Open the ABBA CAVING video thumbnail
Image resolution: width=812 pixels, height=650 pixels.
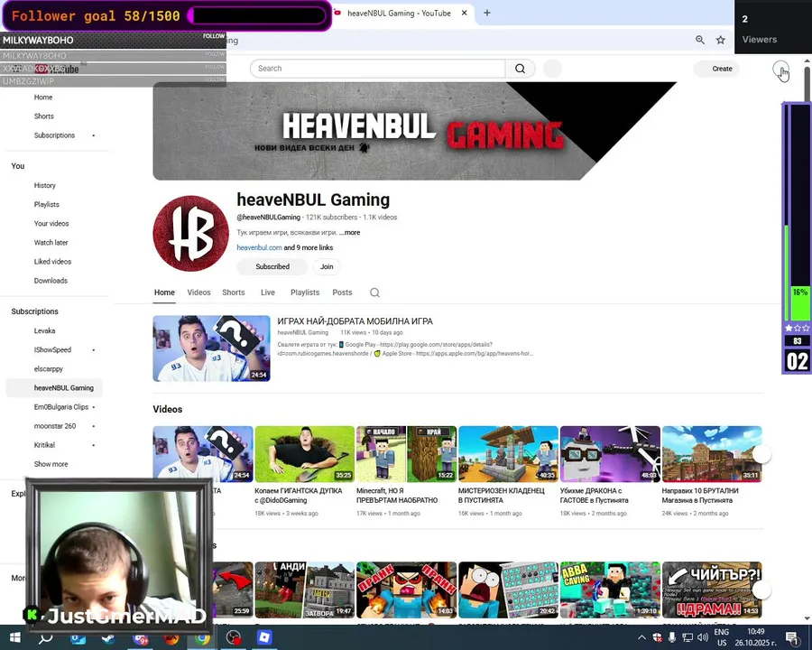point(610,590)
